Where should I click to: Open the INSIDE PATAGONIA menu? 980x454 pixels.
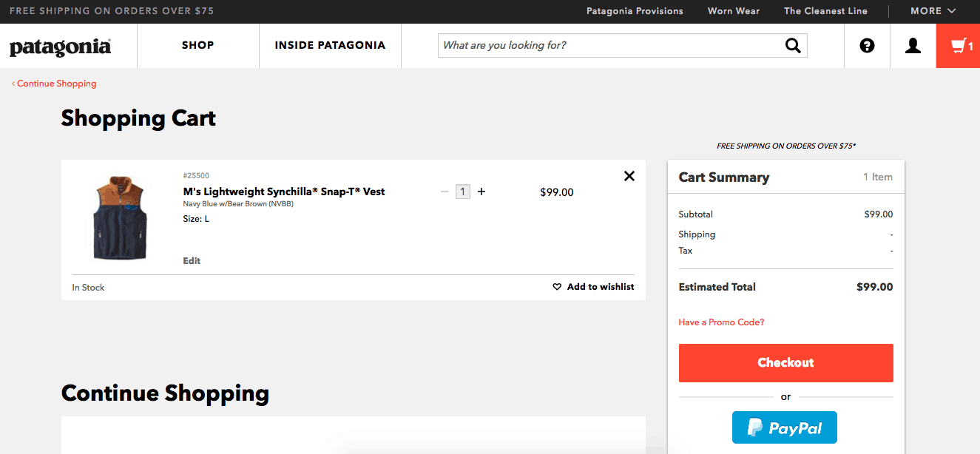330,46
